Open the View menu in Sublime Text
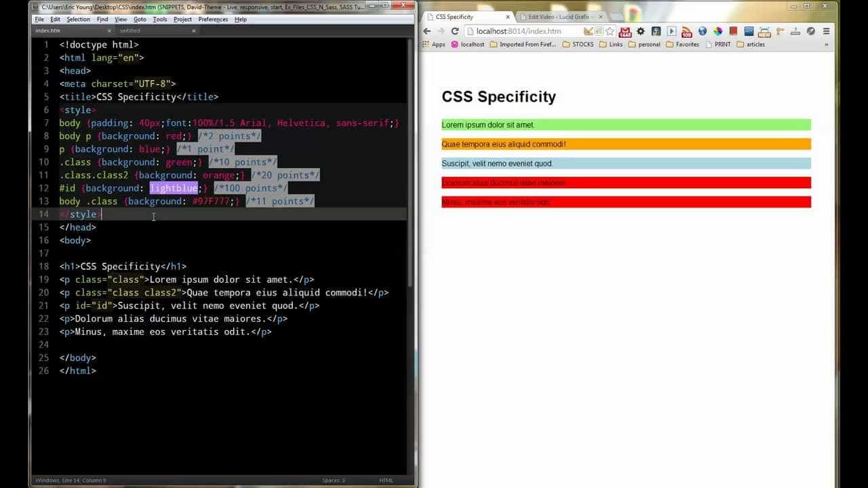The height and width of the screenshot is (488, 868). 121,20
